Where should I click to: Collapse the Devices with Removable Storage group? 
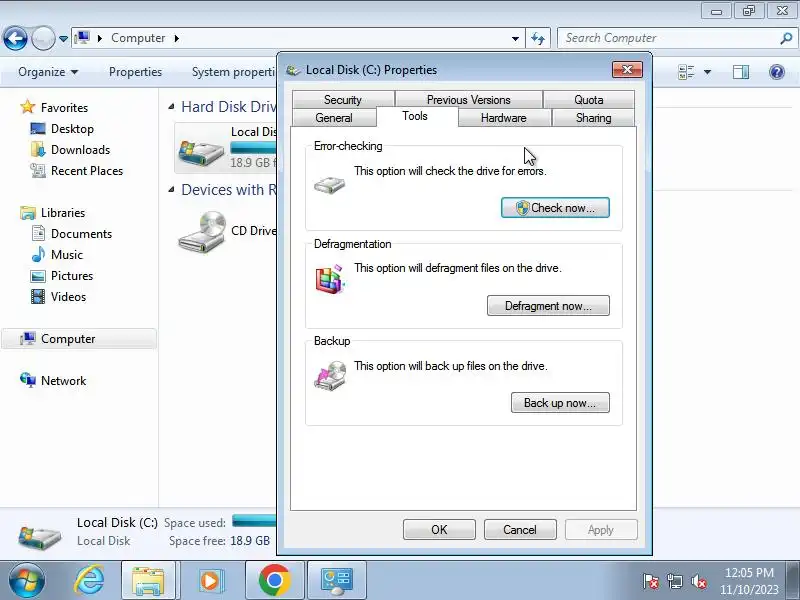pyautogui.click(x=171, y=190)
